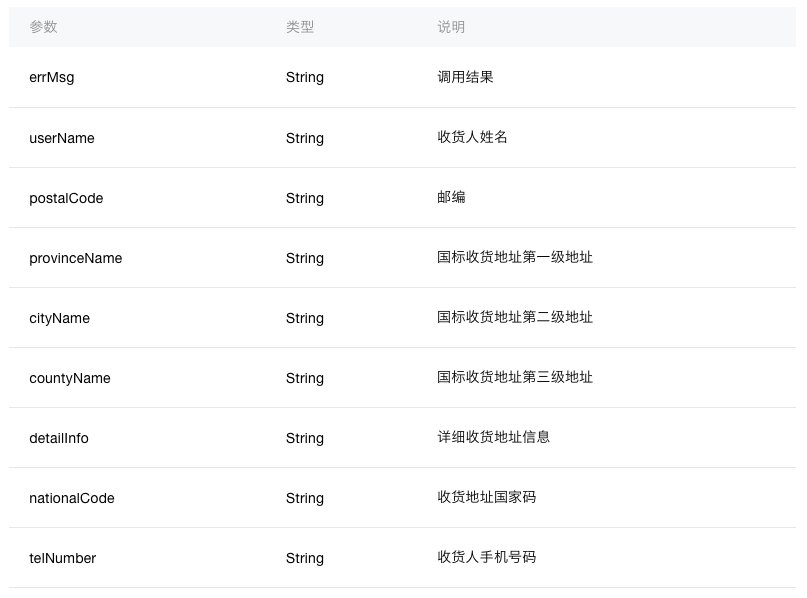Select the 收货人手机号码 description text
The image size is (807, 598).
point(486,557)
